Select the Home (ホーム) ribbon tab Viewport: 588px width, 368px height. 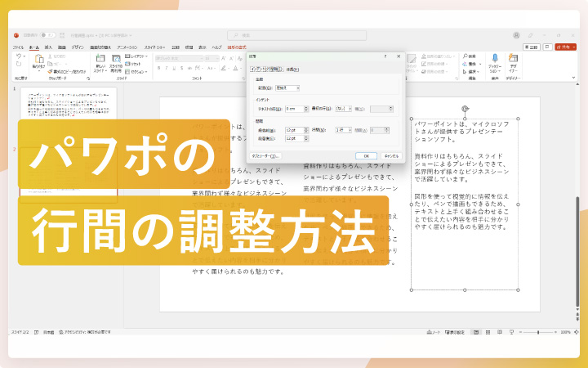coord(34,47)
